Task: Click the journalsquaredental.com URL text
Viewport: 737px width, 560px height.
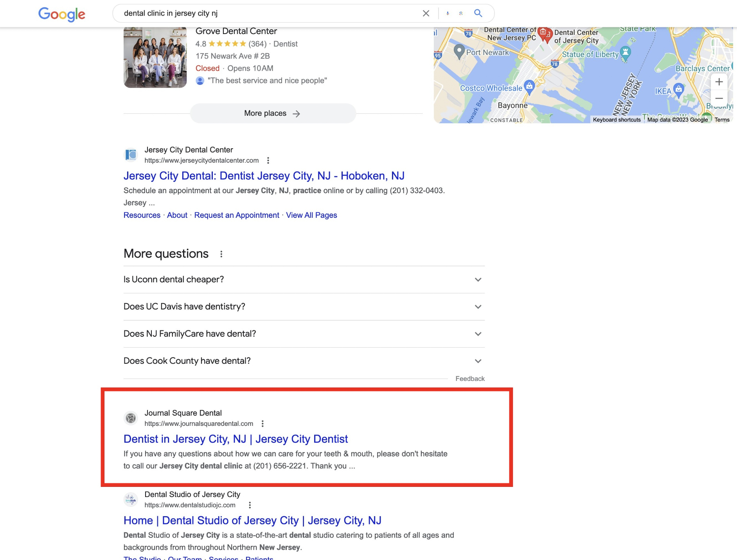Action: (x=199, y=424)
